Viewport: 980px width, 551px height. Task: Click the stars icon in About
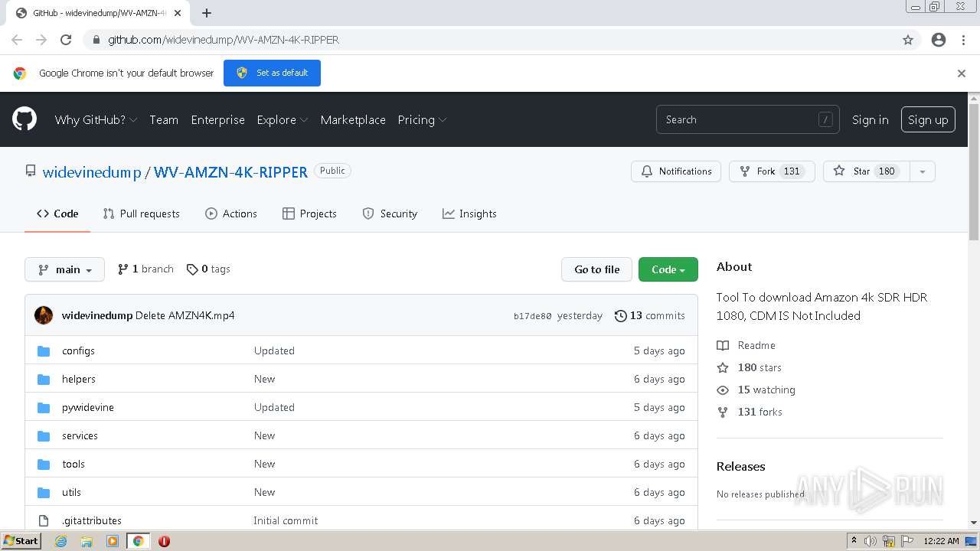coord(723,367)
